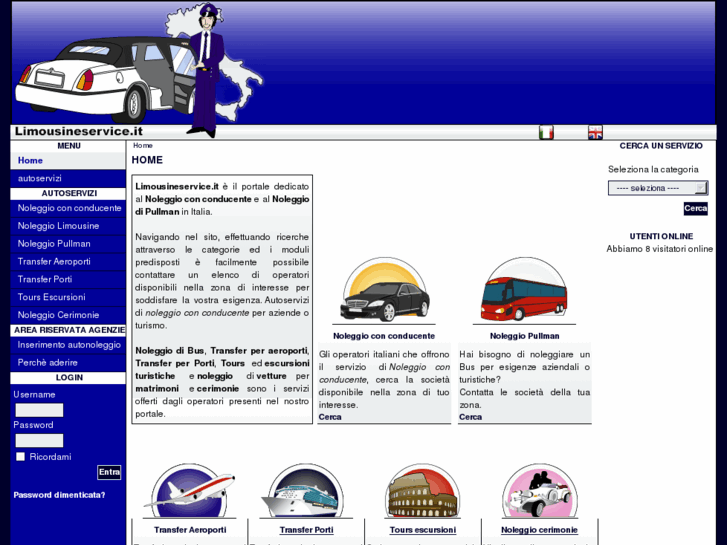Click Noleggio Pullman heading link
Screen dimensions: 727x545
point(524,336)
